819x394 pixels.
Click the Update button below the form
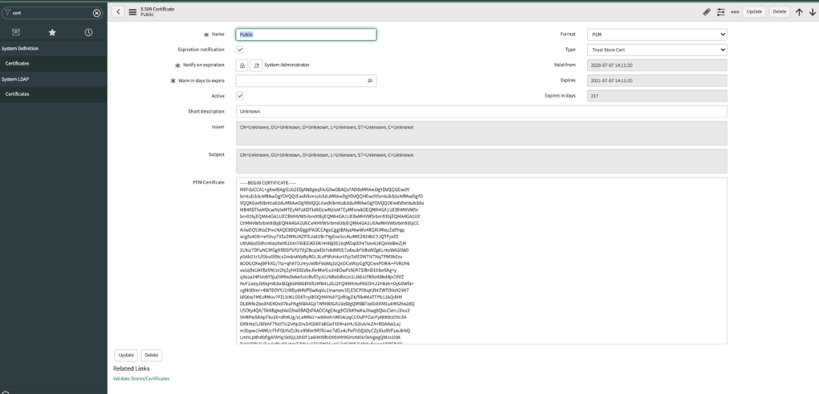pos(126,355)
